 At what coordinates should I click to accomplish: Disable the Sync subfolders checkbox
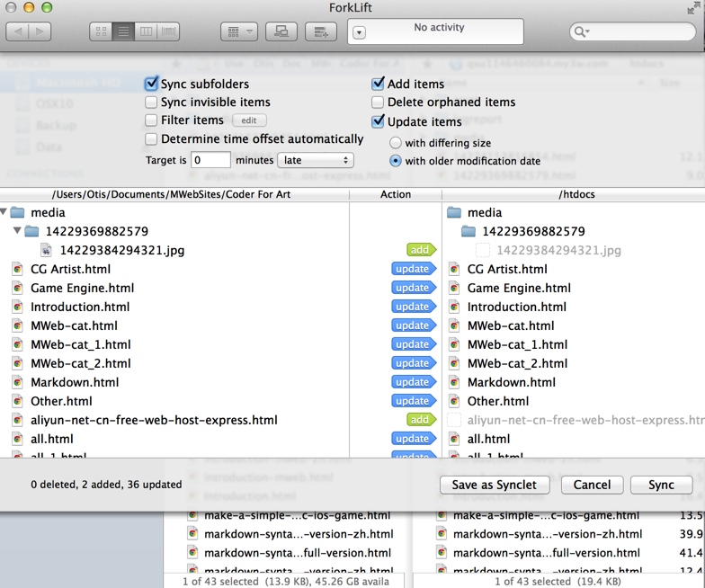[152, 84]
